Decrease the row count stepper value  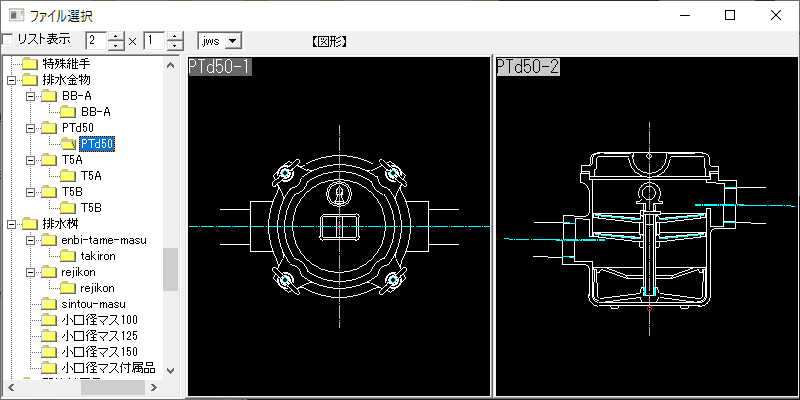(175, 45)
